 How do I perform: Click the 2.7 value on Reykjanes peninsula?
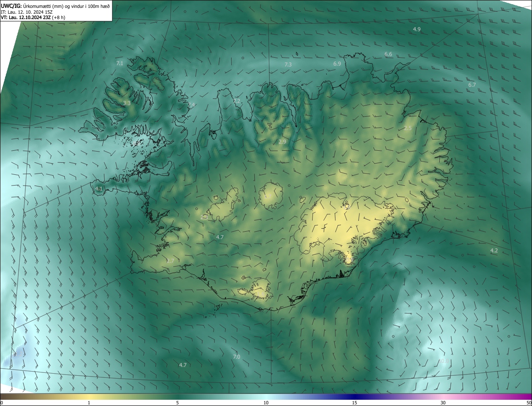170,261
